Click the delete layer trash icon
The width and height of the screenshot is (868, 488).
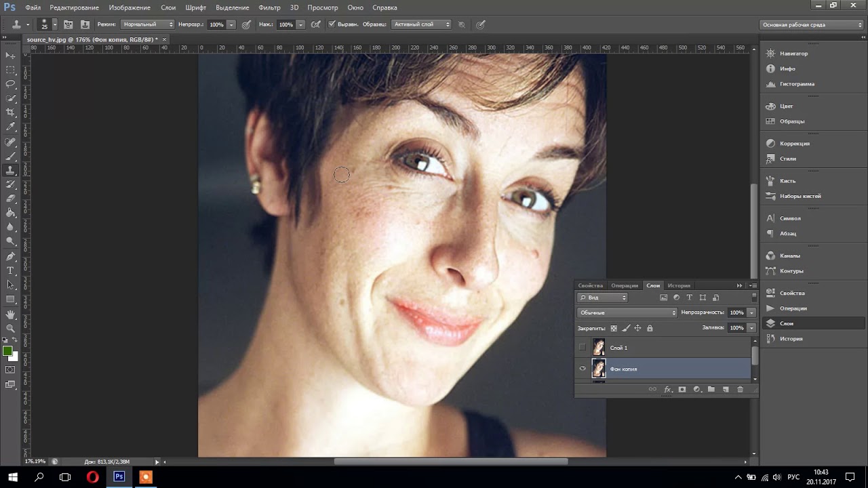click(740, 390)
